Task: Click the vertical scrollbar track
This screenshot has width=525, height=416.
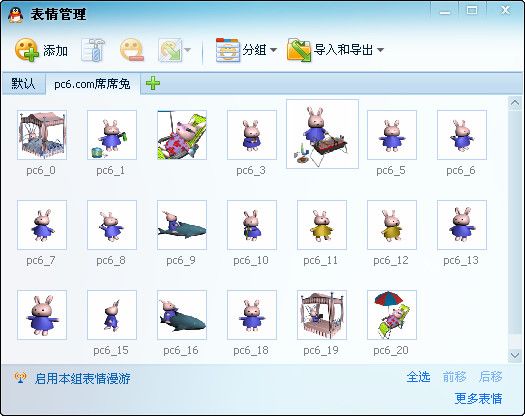Action: (x=515, y=229)
